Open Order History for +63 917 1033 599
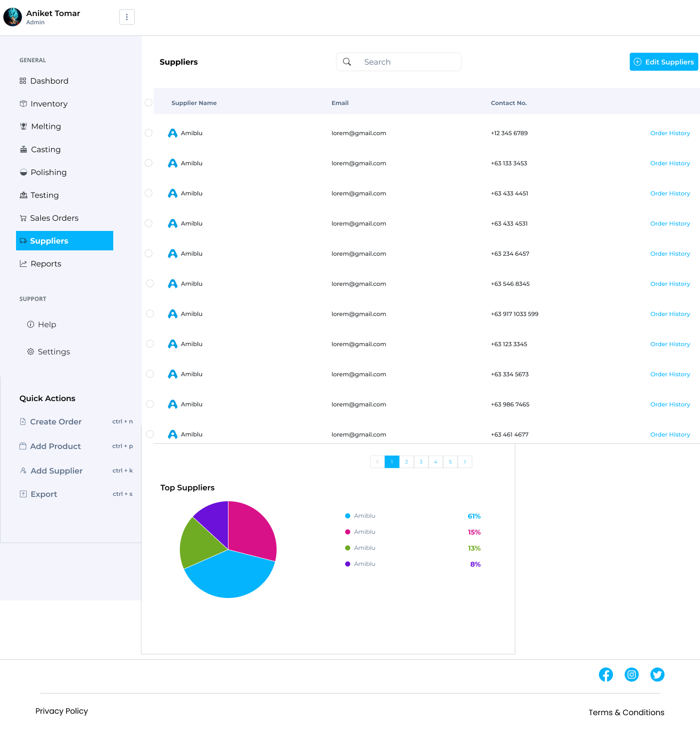The image size is (700, 756). click(670, 314)
